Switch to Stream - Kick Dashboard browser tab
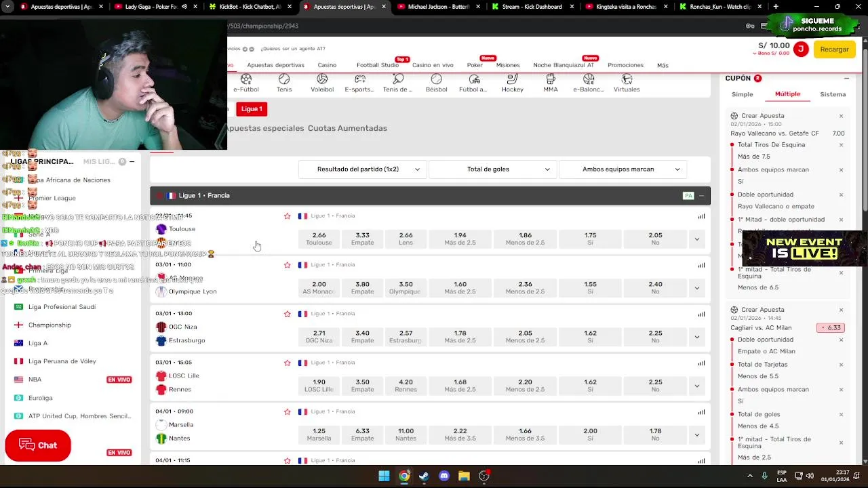Viewport: 868px width, 488px height. [x=531, y=7]
